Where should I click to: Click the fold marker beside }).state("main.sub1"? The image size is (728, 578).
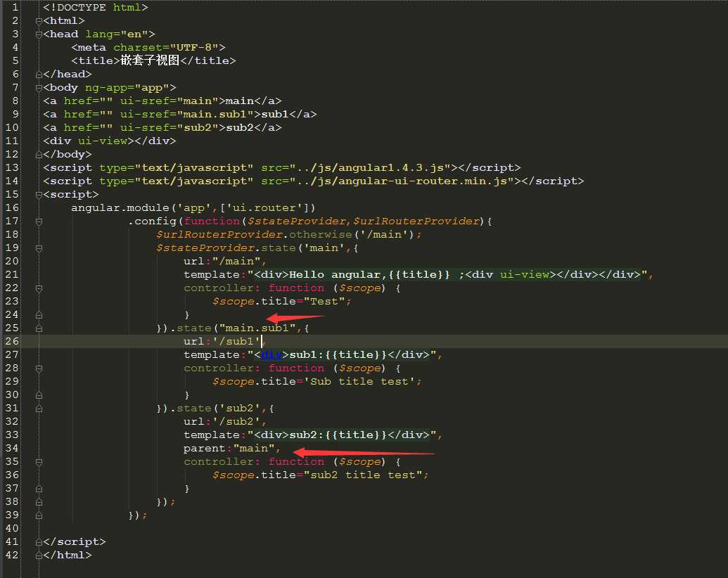click(39, 328)
